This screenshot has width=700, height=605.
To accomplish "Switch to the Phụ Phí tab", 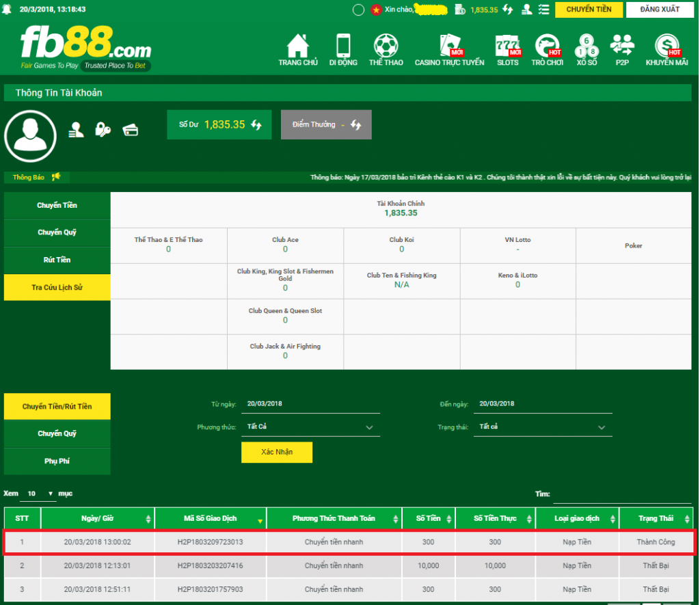I will pyautogui.click(x=57, y=461).
